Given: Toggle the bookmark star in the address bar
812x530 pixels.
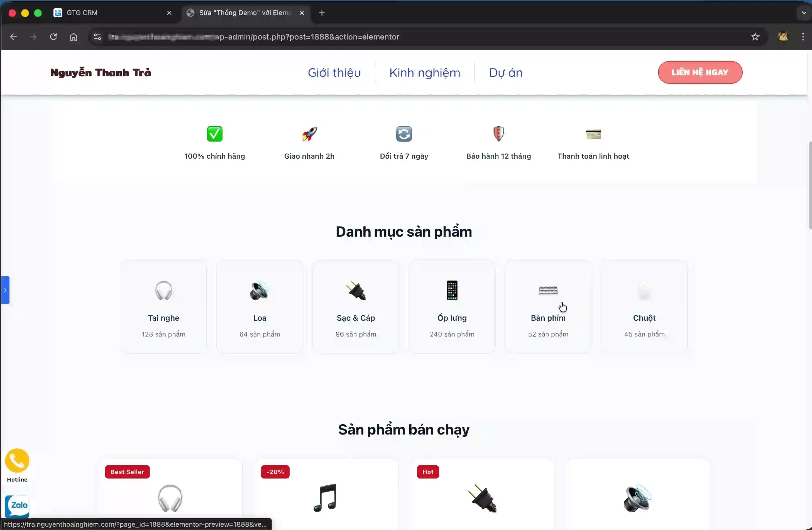Looking at the screenshot, I should [755, 37].
